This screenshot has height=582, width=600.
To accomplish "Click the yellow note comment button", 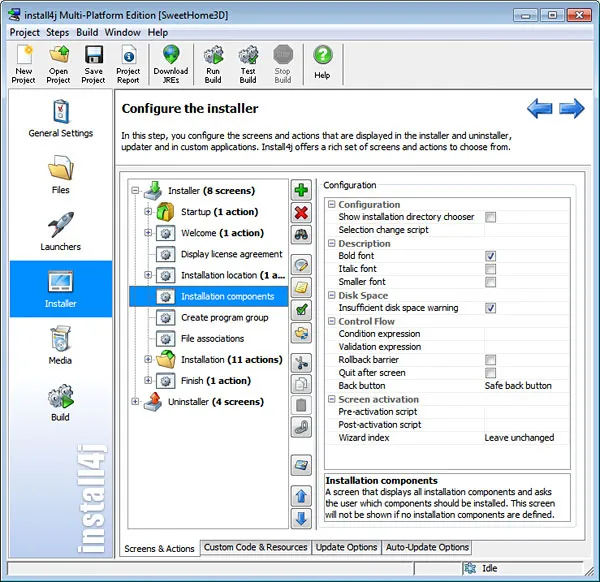I will point(301,287).
